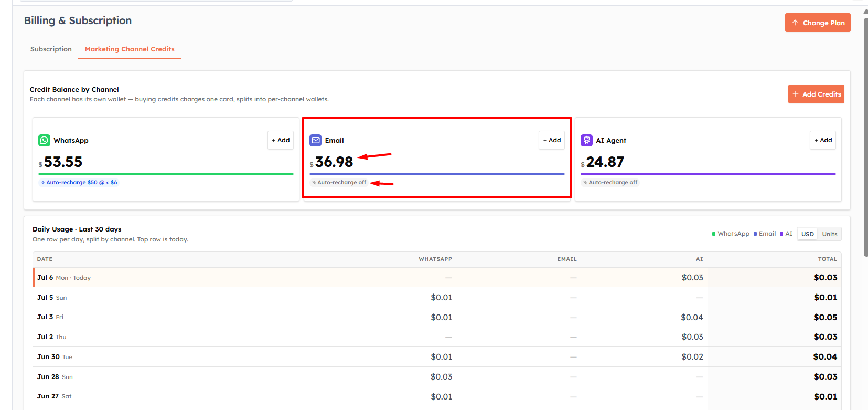Select the Marketing Channel Credits tab

[x=130, y=49]
